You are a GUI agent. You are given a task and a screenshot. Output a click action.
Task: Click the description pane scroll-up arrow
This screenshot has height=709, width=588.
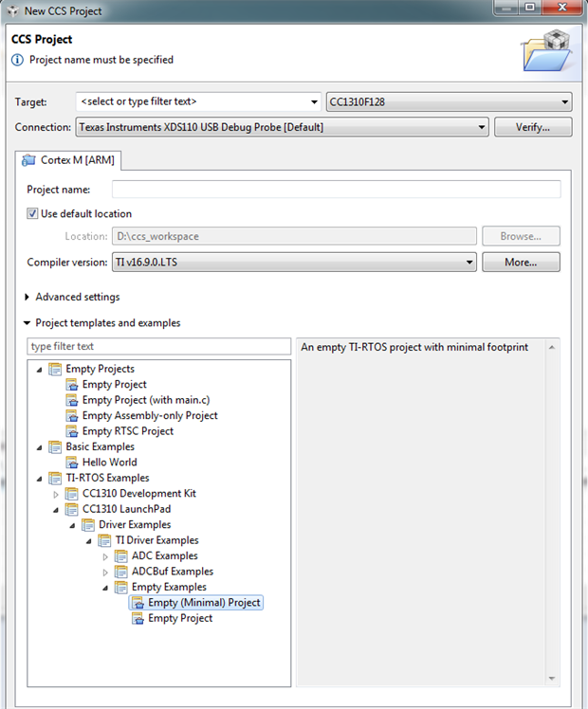pos(552,347)
